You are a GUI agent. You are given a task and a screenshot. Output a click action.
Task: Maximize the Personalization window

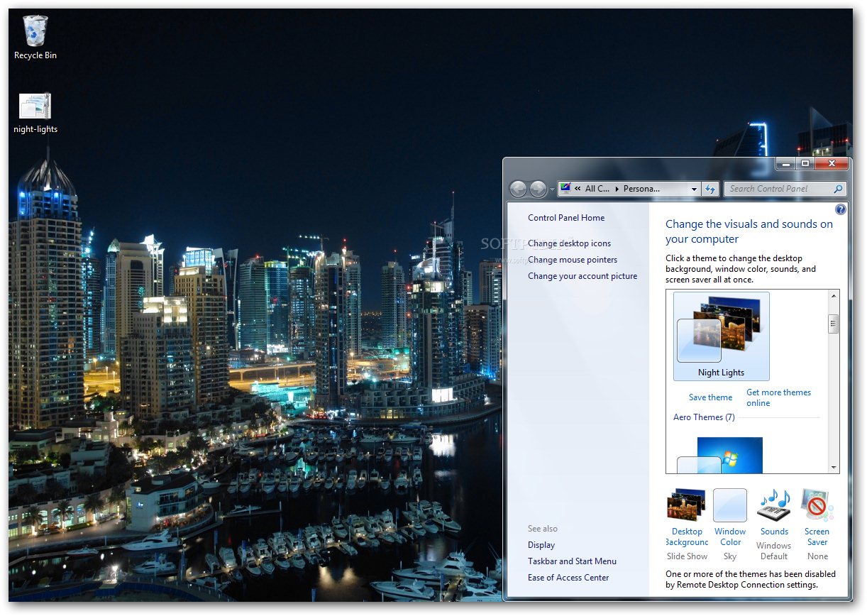[x=805, y=164]
